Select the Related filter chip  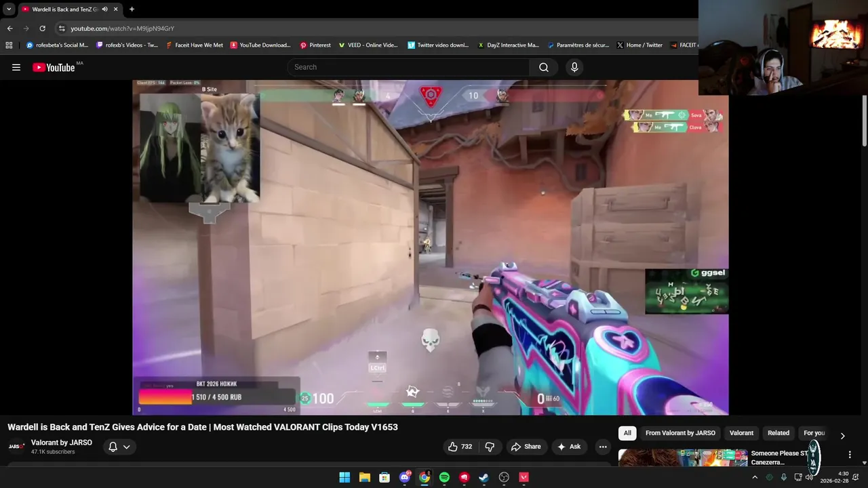coord(778,433)
